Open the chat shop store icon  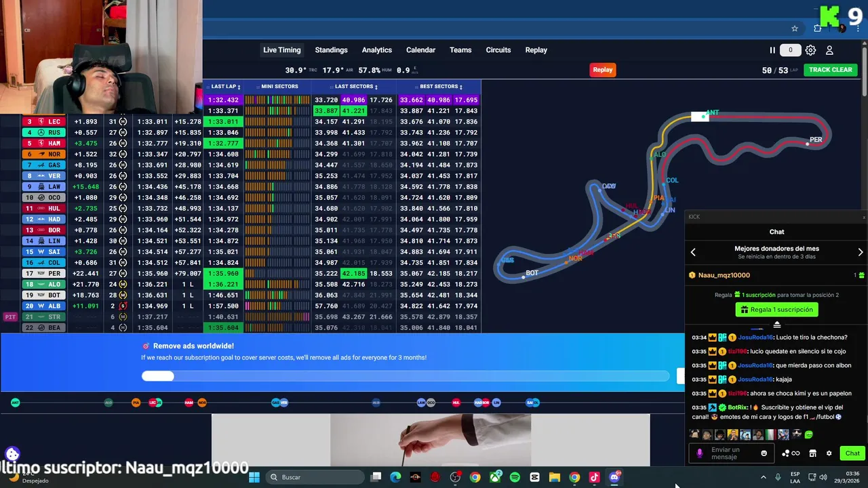coord(812,453)
